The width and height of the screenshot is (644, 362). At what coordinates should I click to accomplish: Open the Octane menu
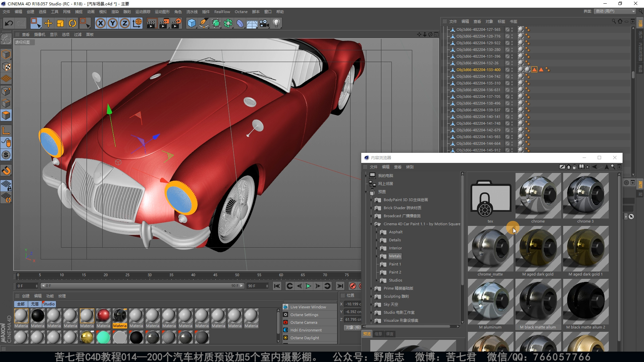pos(241,12)
